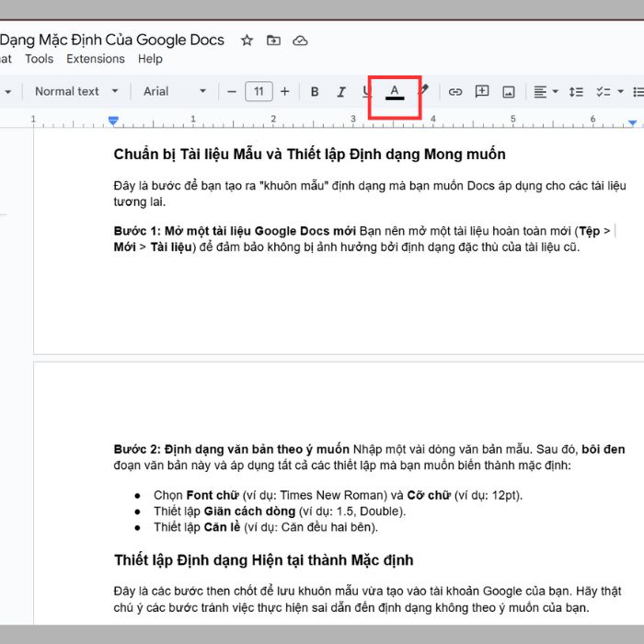644x644 pixels.
Task: Insert an image with the image icon
Action: [509, 92]
